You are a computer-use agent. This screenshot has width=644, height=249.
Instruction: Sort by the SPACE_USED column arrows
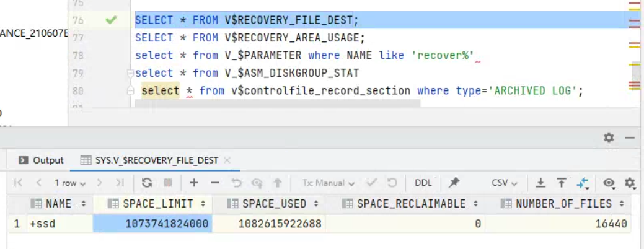tap(316, 203)
